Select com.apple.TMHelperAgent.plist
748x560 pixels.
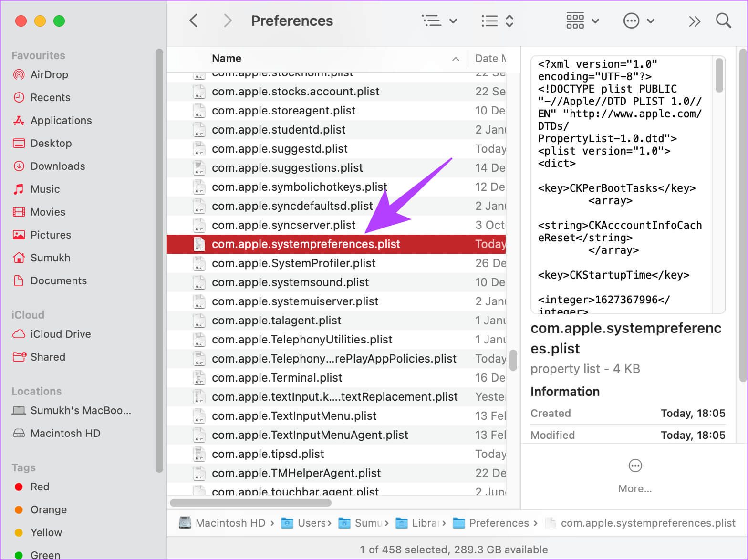pos(336,473)
